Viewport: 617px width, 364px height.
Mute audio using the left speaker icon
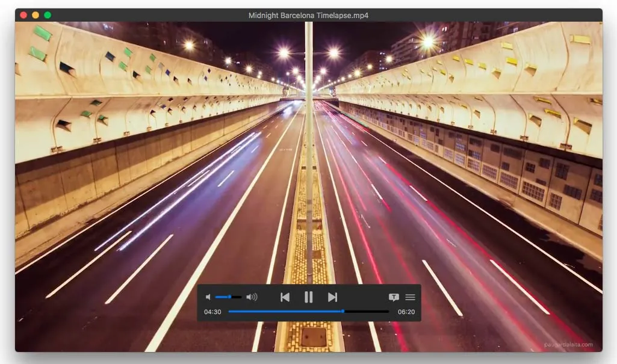coord(208,297)
